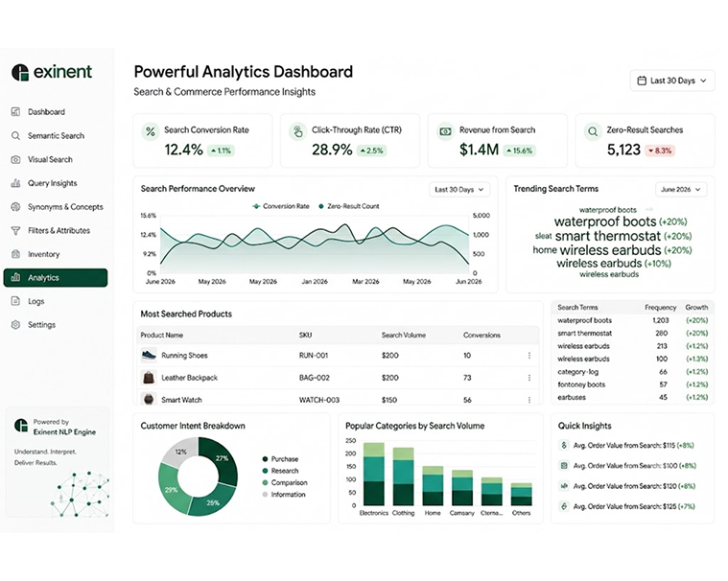
Task: Click the 28.9% click-through rate value
Action: point(332,150)
